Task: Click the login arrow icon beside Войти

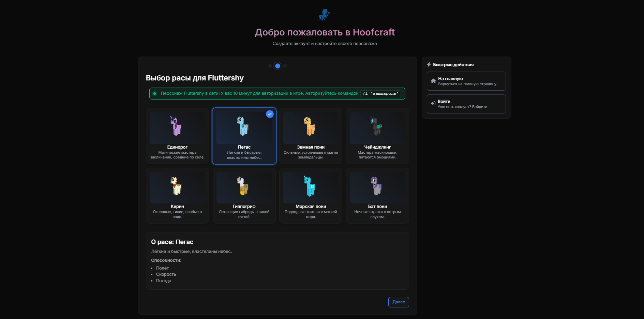Action: point(433,103)
